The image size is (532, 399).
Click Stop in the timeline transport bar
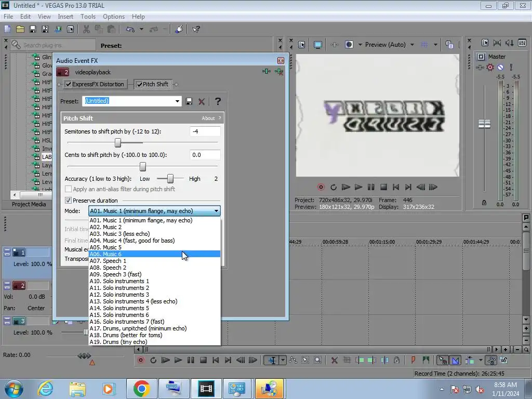[x=203, y=360]
